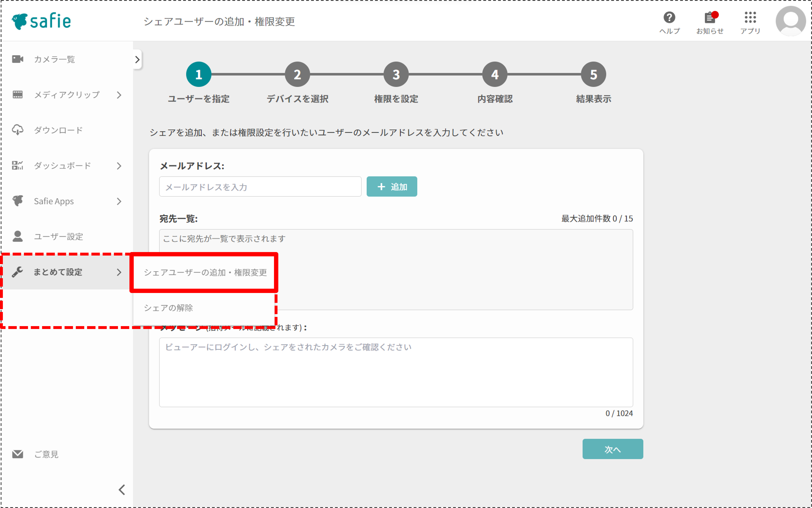This screenshot has height=508, width=812.
Task: Click the メディアクリップ film icon
Action: coord(17,95)
